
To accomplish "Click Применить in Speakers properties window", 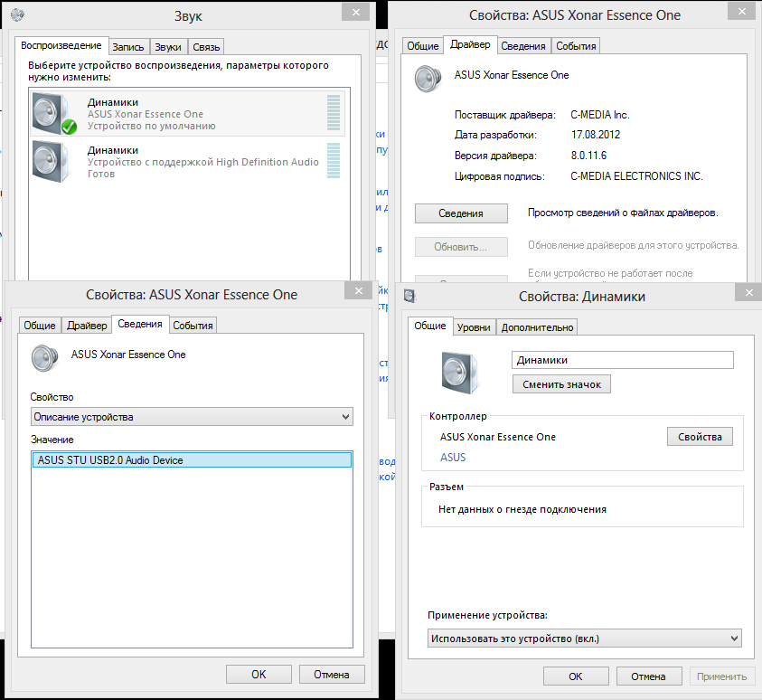I will pyautogui.click(x=722, y=676).
